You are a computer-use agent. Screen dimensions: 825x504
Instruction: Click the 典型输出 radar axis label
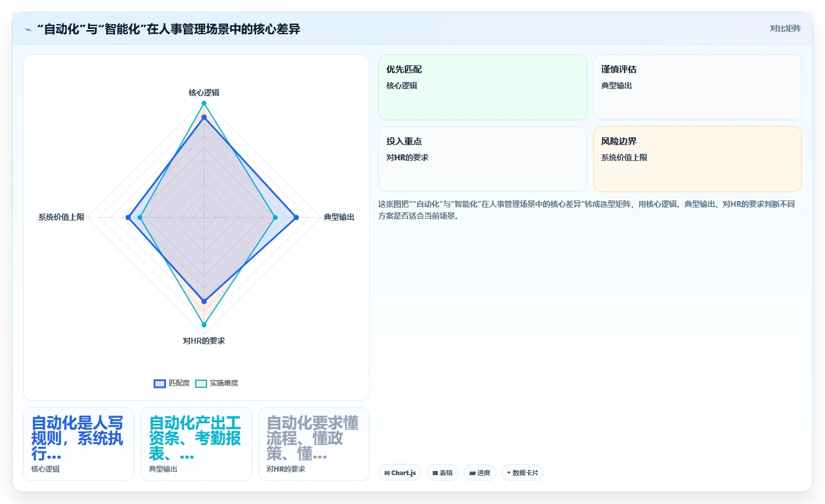(x=339, y=218)
